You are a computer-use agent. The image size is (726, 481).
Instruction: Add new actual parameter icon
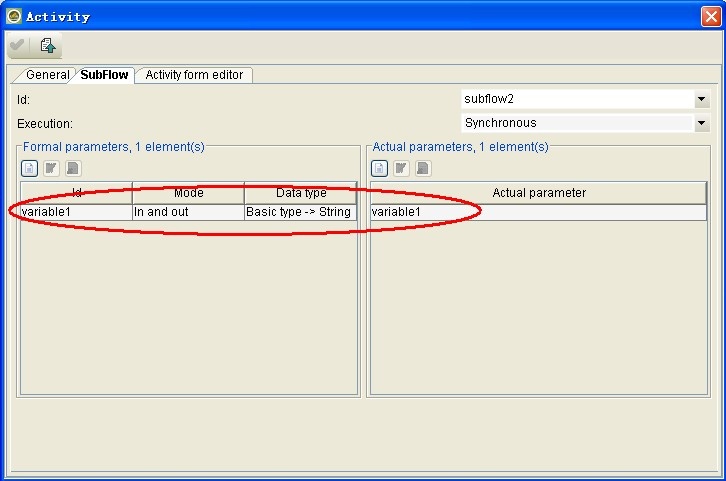click(x=379, y=168)
